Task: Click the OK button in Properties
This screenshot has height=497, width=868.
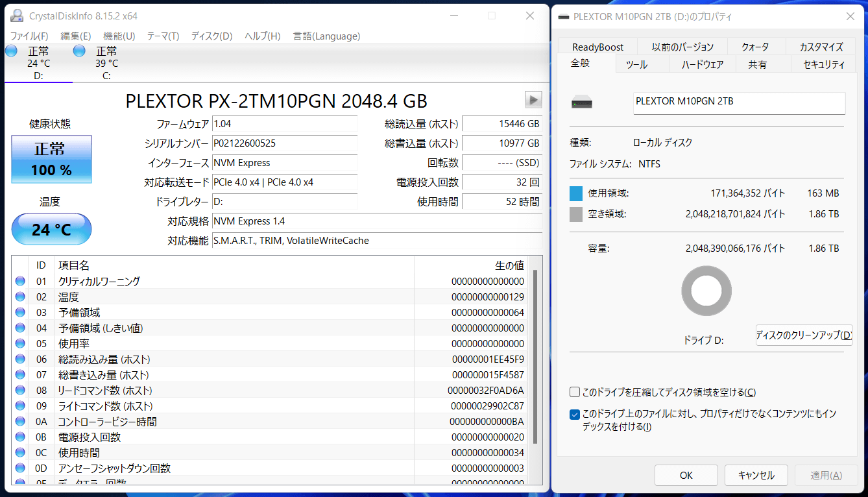Action: tap(686, 475)
